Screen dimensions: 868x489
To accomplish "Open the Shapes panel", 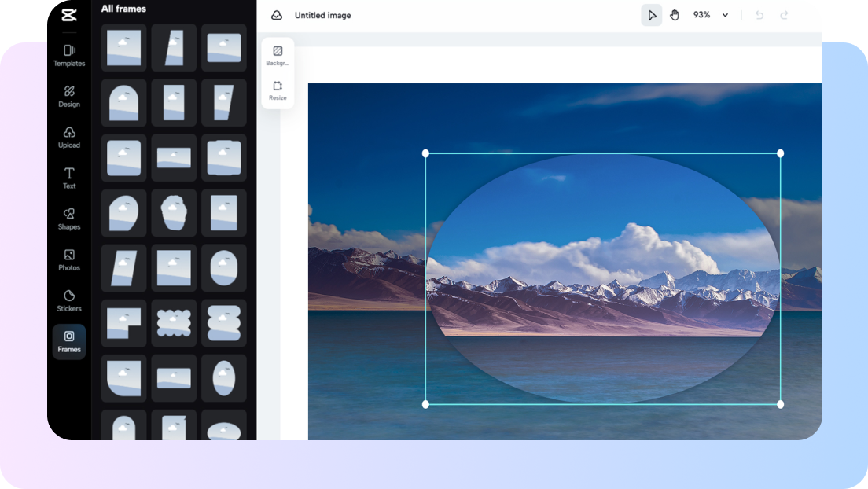I will (69, 219).
